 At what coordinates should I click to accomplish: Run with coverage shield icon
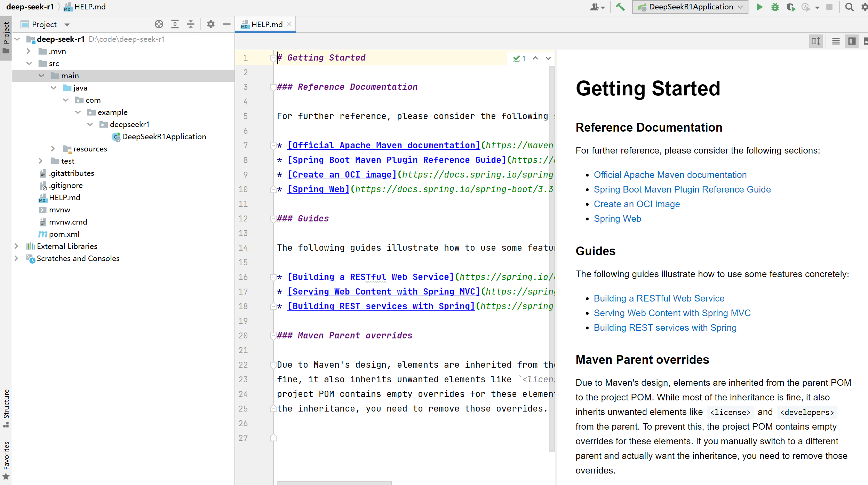pyautogui.click(x=790, y=7)
